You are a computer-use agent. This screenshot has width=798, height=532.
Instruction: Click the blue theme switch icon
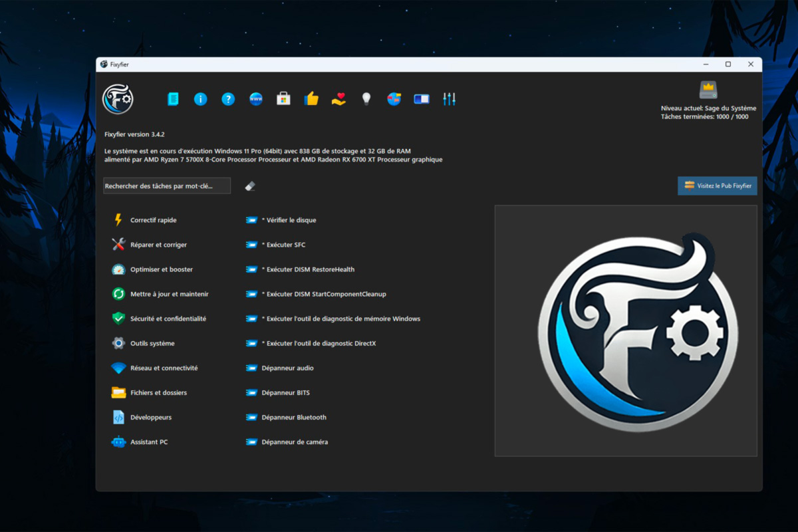[x=422, y=99]
